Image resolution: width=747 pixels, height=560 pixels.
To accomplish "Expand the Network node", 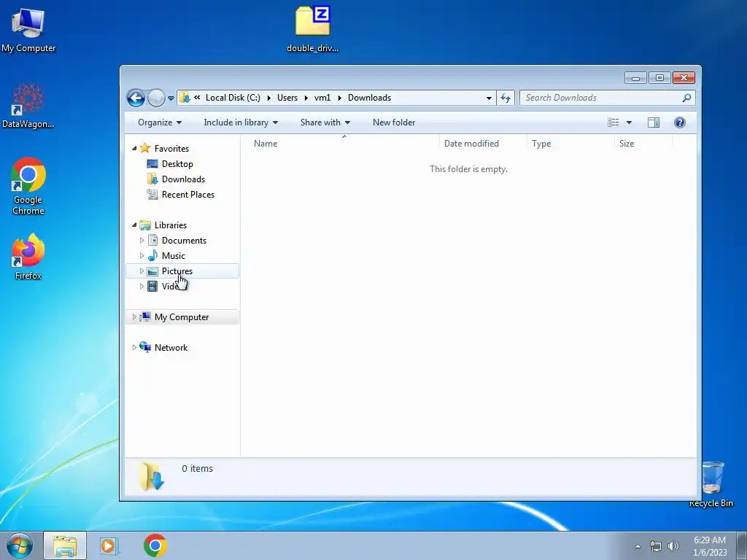I will 134,348.
